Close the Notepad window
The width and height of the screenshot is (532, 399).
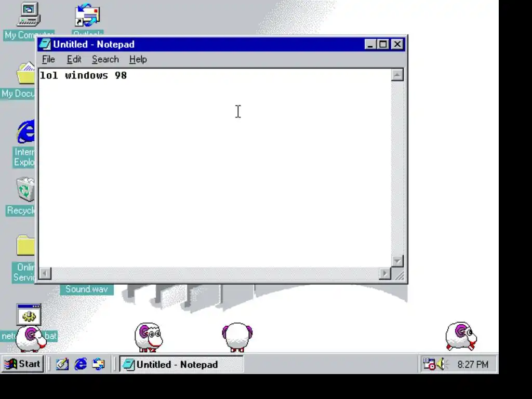pos(397,45)
